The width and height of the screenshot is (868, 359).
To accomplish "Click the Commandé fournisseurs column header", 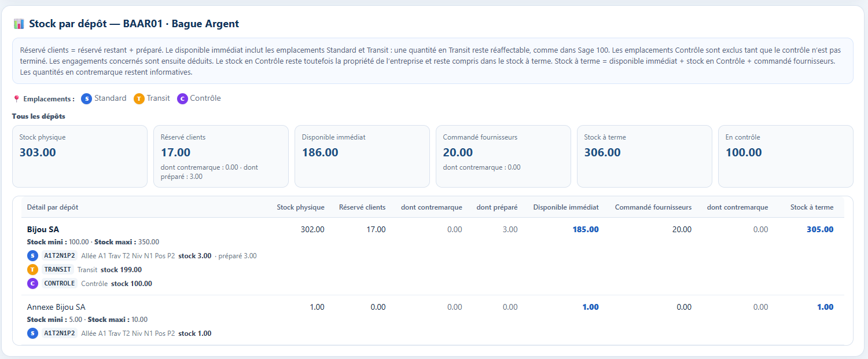I will tap(653, 207).
